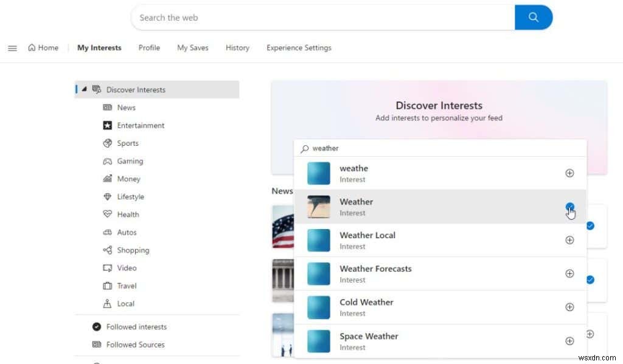Click the Health heart icon

tap(107, 215)
